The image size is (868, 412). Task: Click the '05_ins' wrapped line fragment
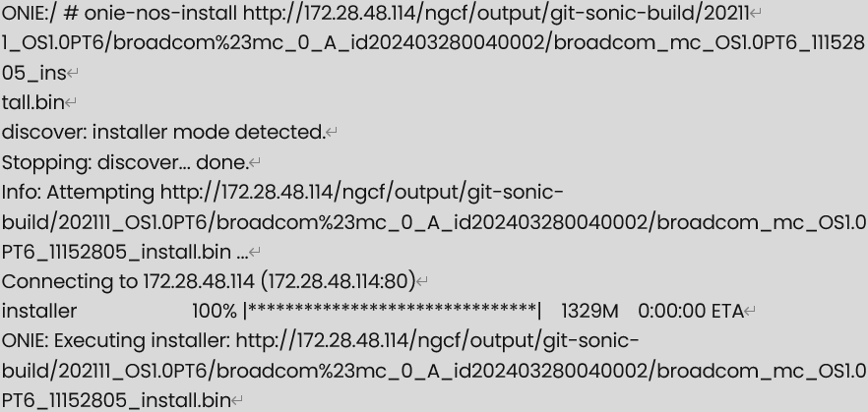pyautogui.click(x=33, y=73)
